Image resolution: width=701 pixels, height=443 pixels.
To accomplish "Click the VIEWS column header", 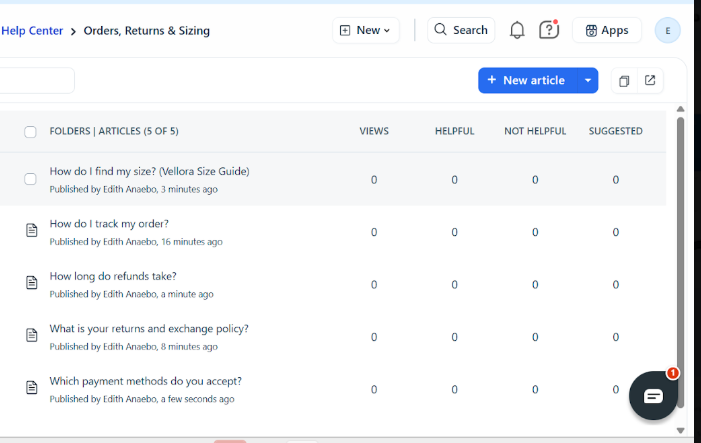I will tap(374, 131).
